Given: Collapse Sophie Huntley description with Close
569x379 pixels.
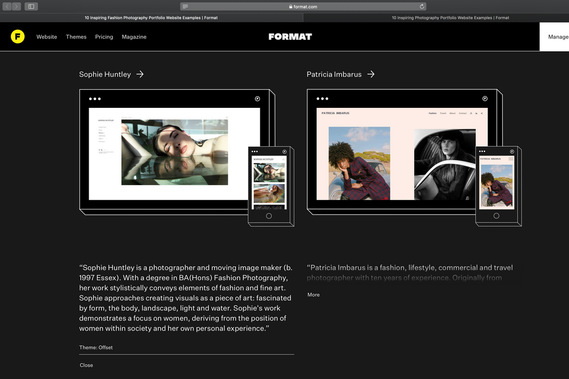Looking at the screenshot, I should (x=86, y=365).
